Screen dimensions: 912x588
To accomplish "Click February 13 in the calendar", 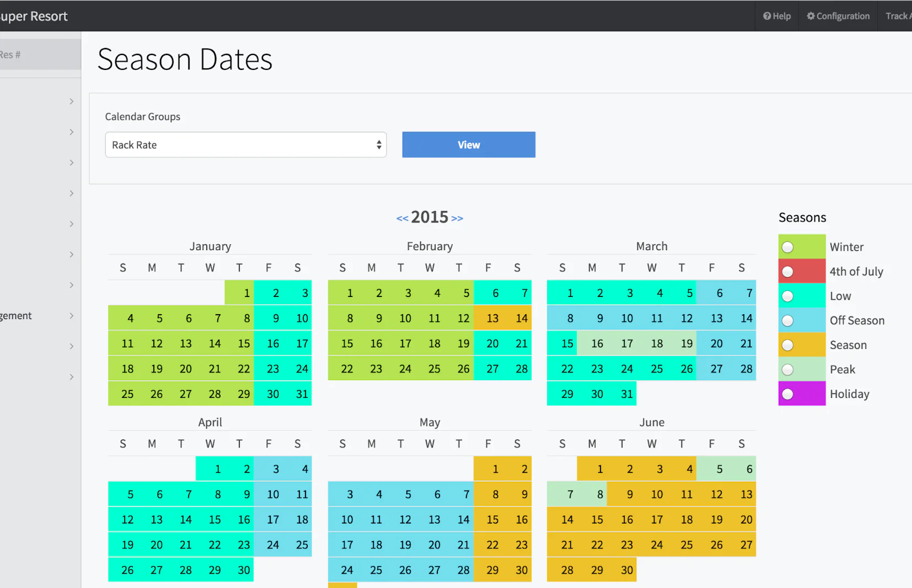I will click(x=488, y=319).
